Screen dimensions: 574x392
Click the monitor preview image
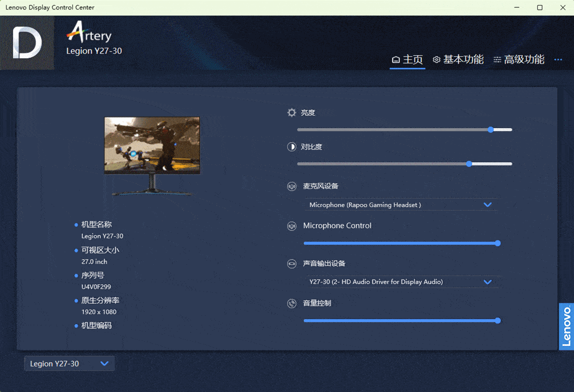coord(152,155)
